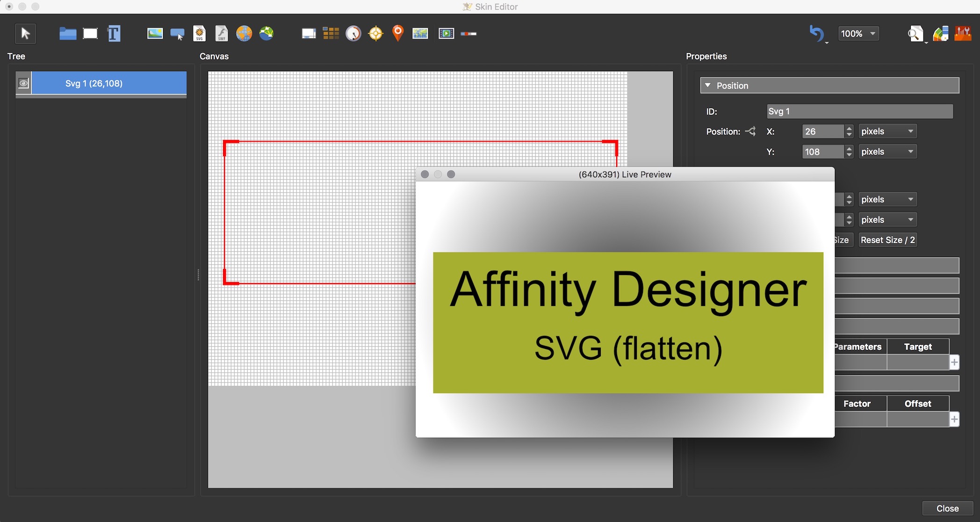The image size is (980, 522).
Task: Toggle visibility eye of Svg 1
Action: [23, 83]
